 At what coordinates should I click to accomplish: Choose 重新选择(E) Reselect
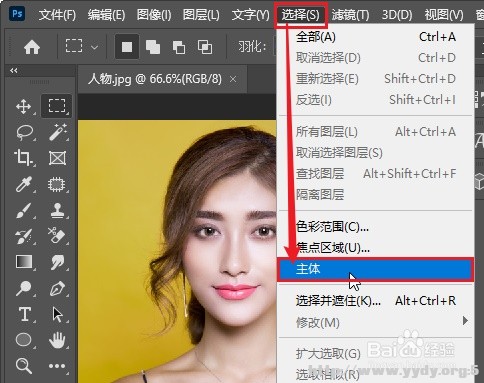tap(376, 79)
